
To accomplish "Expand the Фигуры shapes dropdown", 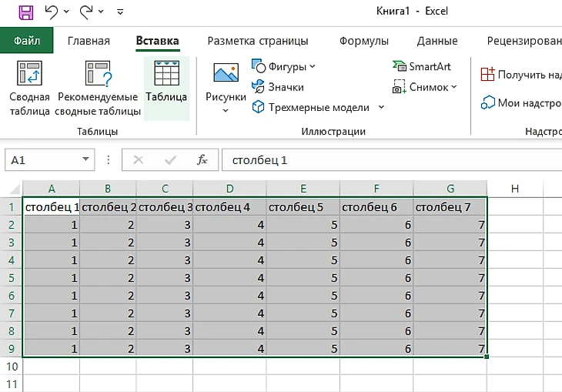I will point(313,67).
